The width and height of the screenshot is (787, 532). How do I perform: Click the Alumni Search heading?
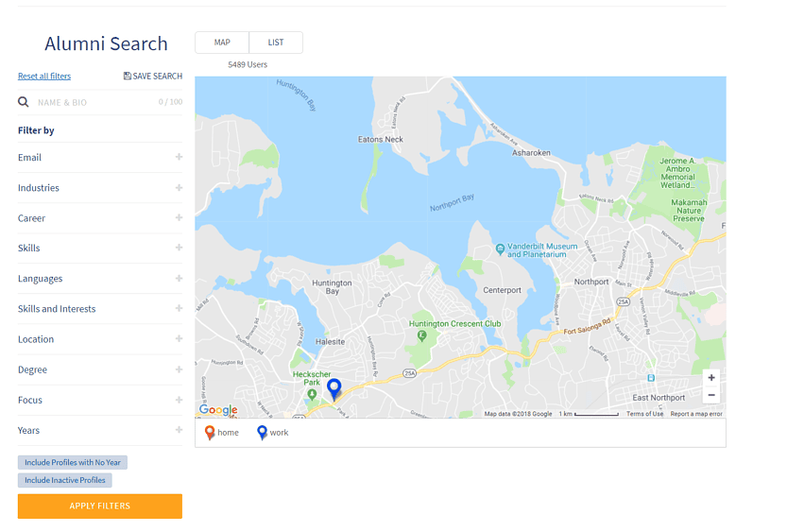pyautogui.click(x=106, y=43)
